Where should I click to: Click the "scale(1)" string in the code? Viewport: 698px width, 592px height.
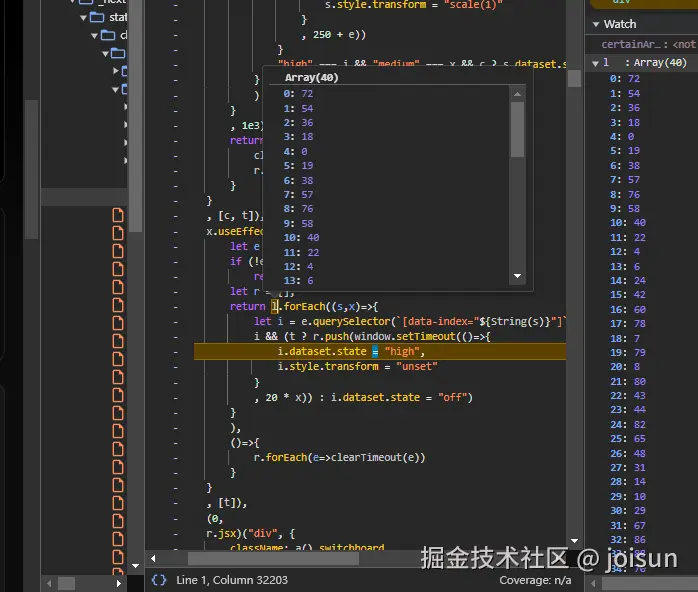click(x=473, y=4)
